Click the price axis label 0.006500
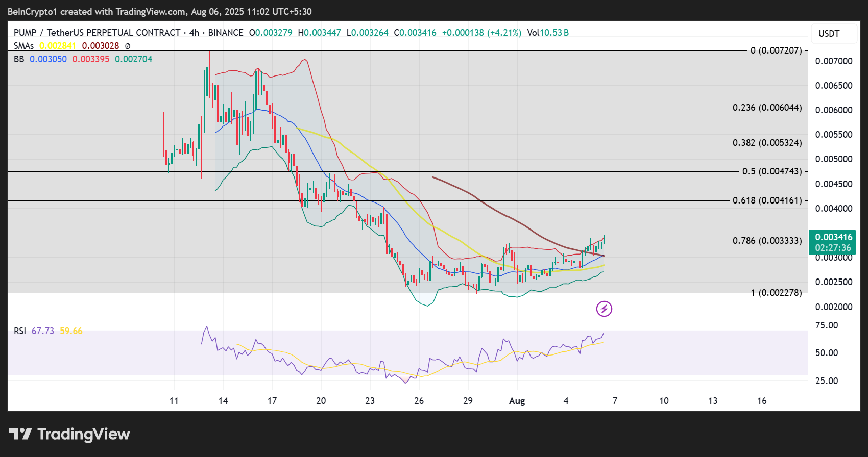The width and height of the screenshot is (868, 457). [x=834, y=86]
